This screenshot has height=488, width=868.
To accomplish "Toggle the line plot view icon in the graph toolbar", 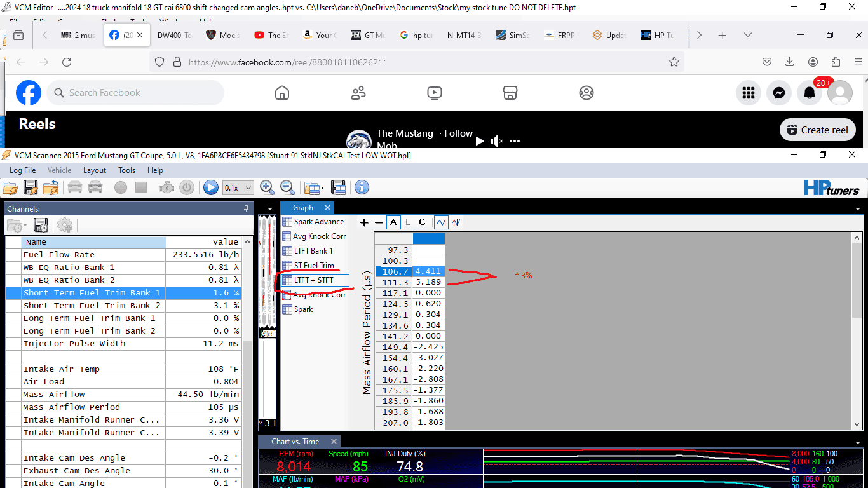I will click(441, 222).
